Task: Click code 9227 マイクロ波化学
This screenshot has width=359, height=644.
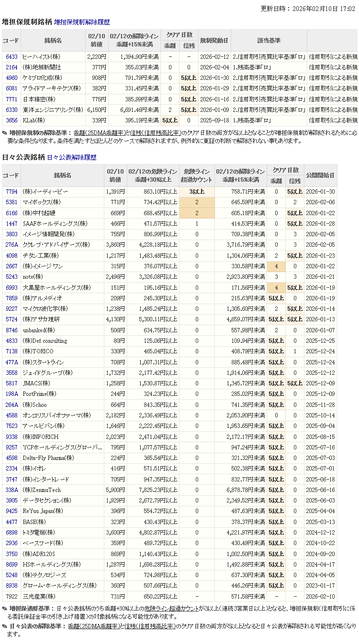Action: [11, 309]
